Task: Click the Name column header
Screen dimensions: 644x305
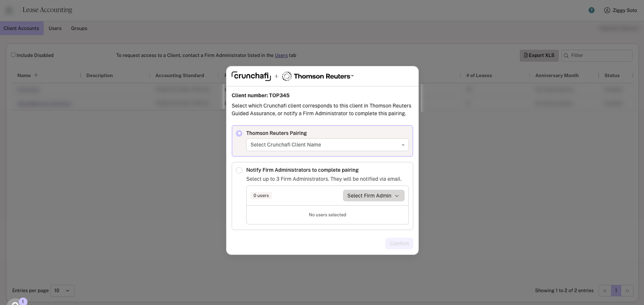Action: (24, 75)
